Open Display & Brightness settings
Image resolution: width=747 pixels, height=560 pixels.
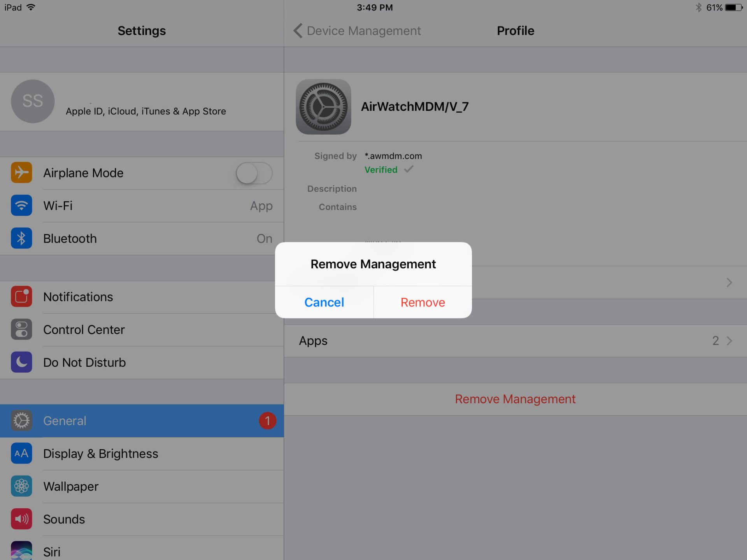[142, 453]
